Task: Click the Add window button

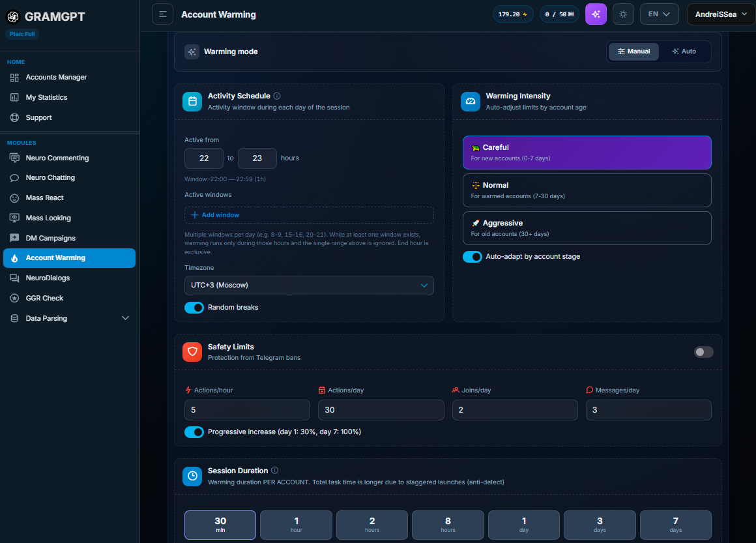Action: [309, 215]
